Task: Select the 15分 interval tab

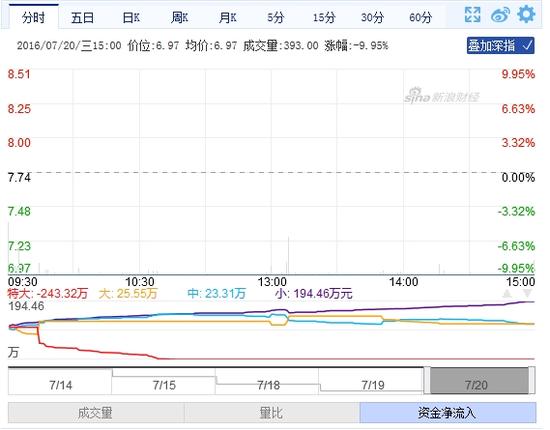Action: point(324,17)
